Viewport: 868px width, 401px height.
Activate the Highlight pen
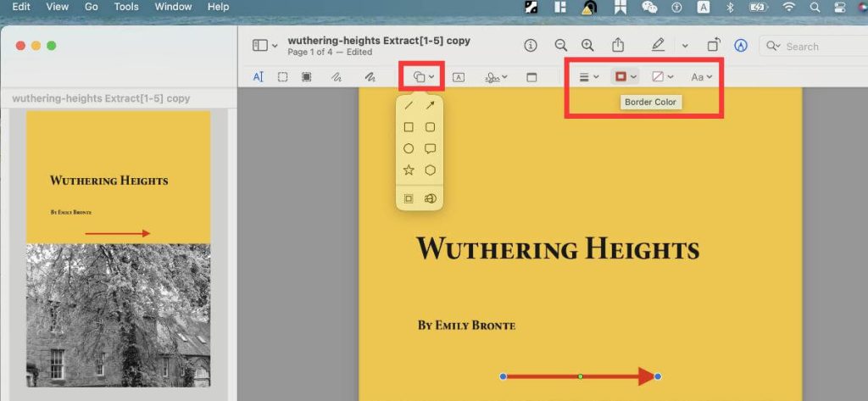[x=658, y=46]
